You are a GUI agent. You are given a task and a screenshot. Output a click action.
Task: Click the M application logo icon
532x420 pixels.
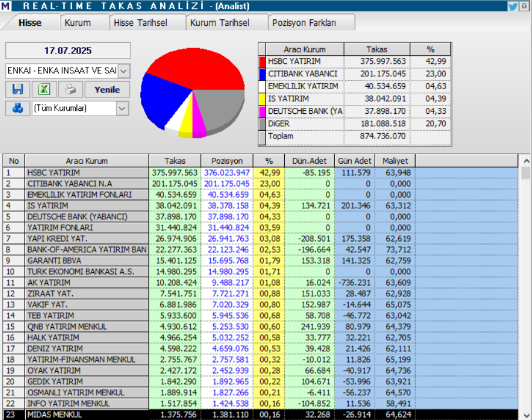coord(6,6)
